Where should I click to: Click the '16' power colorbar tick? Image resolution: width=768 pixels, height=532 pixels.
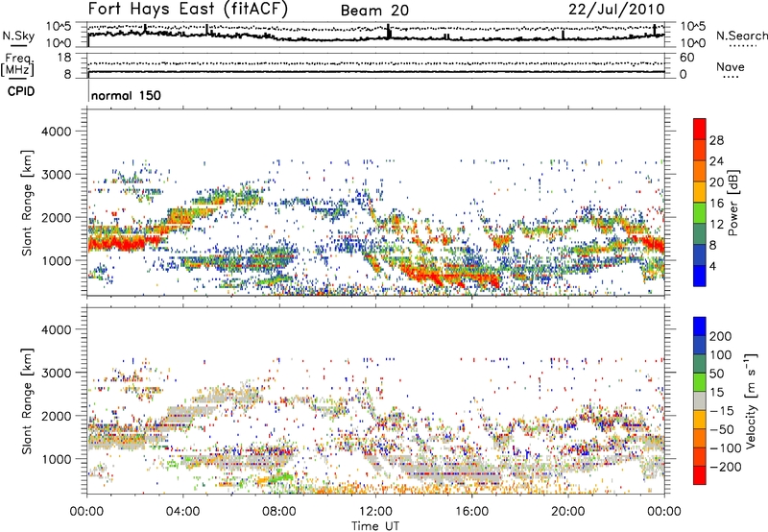click(716, 204)
